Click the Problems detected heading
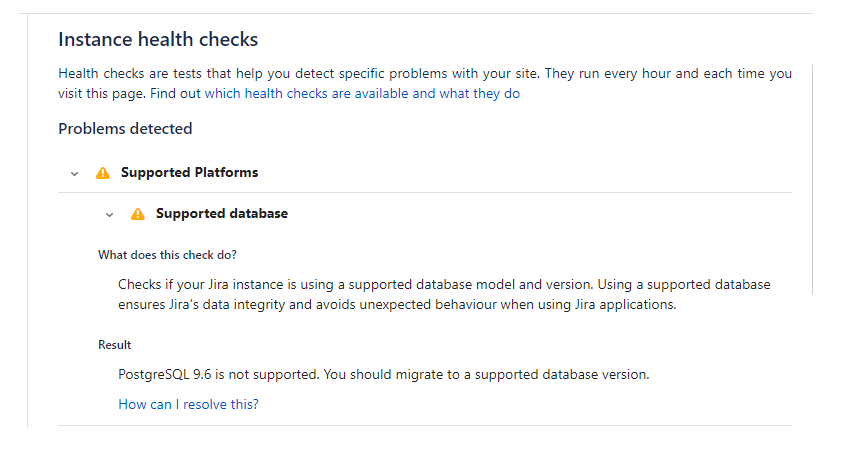This screenshot has width=866, height=455. click(125, 128)
